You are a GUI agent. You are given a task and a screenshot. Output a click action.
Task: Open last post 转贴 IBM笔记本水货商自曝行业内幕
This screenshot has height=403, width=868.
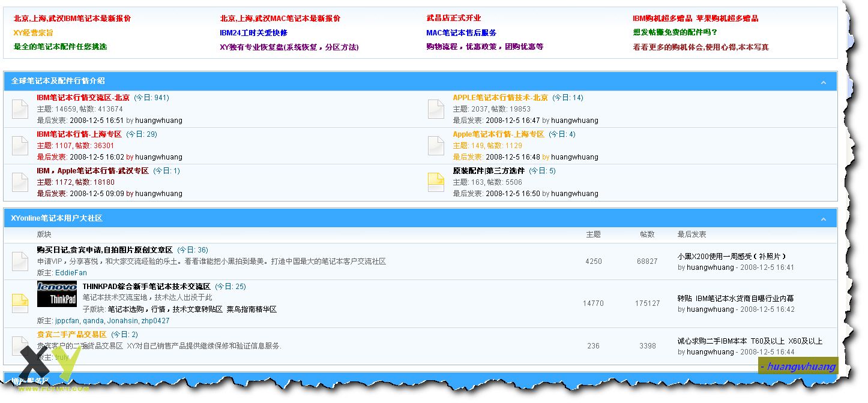(736, 298)
